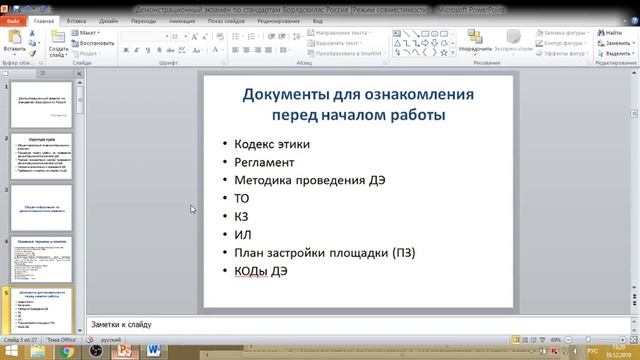Select the straight Line shape in the gallery
The width and height of the screenshot is (640, 360).
coord(406,34)
